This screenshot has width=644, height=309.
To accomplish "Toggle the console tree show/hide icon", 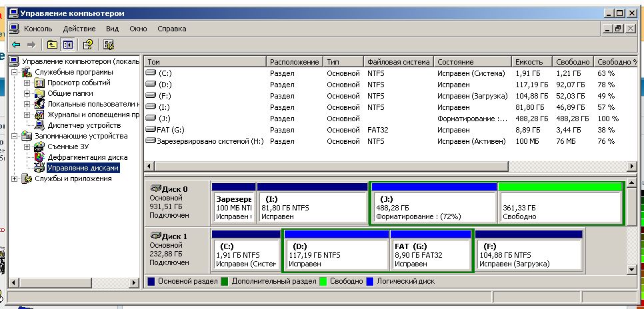I will [x=67, y=45].
